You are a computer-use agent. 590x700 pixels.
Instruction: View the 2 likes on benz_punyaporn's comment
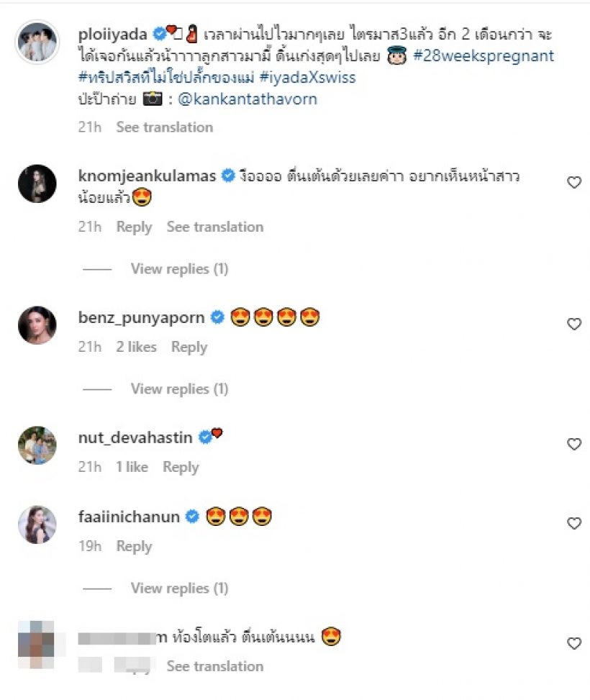tap(136, 347)
